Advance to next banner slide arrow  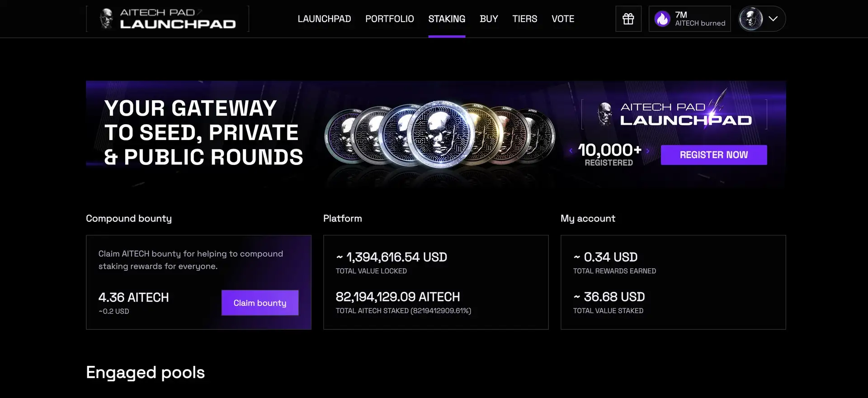pyautogui.click(x=648, y=151)
